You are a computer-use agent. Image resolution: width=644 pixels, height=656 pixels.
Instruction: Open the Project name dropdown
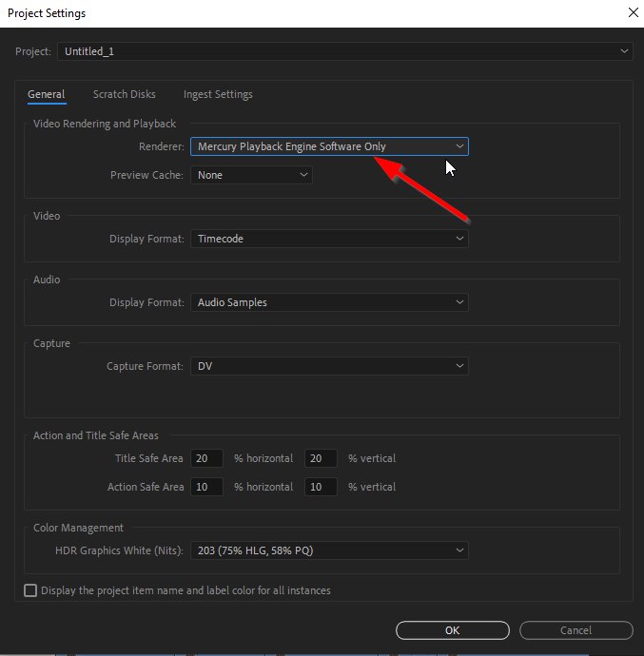(344, 51)
